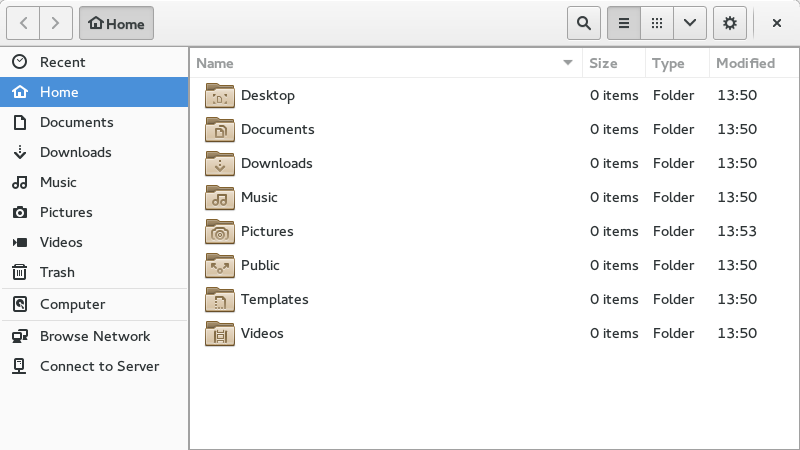Screen dimensions: 800x450
Task: Click the sort arrow in the Name column
Action: [x=567, y=63]
